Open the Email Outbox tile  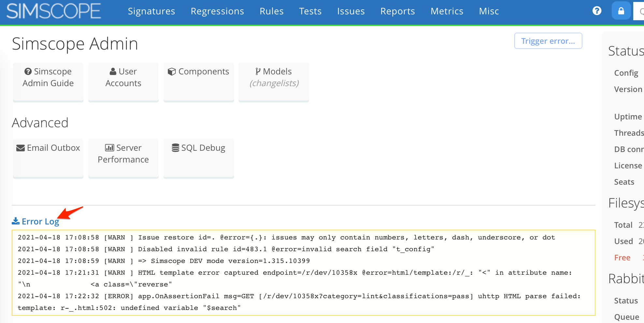(x=48, y=159)
